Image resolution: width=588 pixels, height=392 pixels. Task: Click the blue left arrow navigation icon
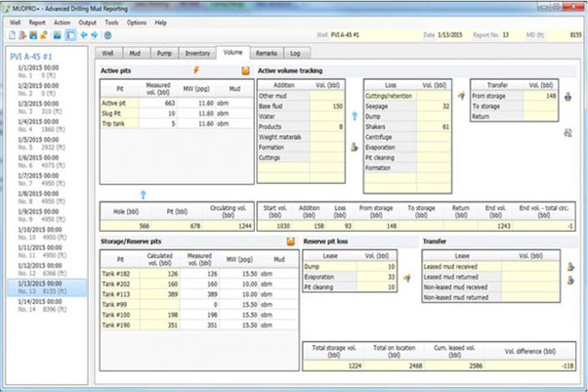pos(83,34)
